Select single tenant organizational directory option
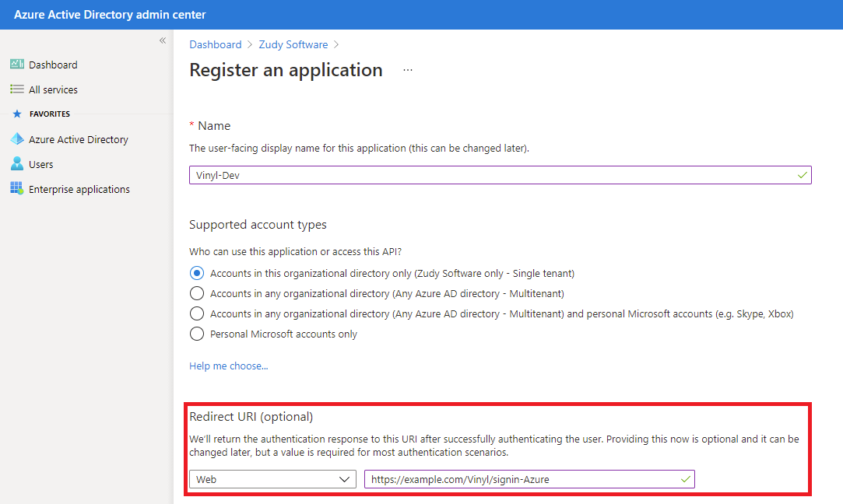Screen dimensions: 843x504 197,274
